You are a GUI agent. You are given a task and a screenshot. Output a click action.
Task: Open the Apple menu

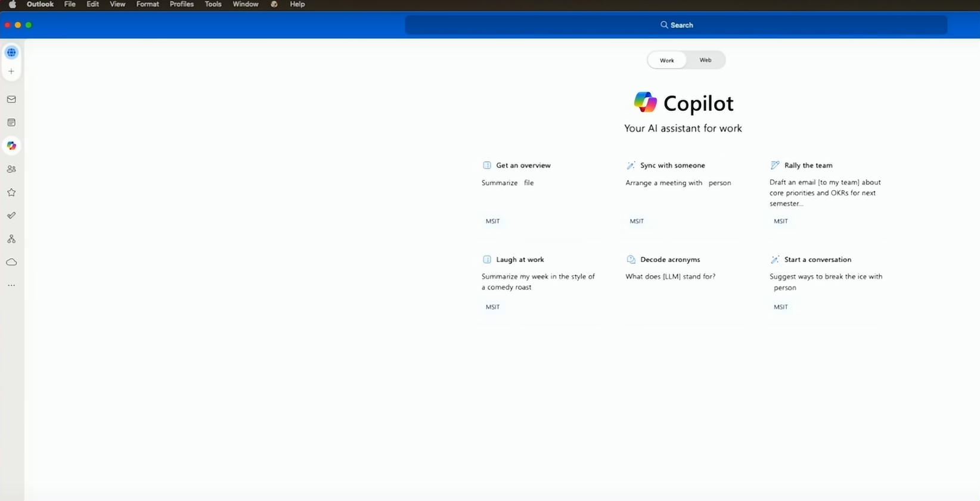12,4
